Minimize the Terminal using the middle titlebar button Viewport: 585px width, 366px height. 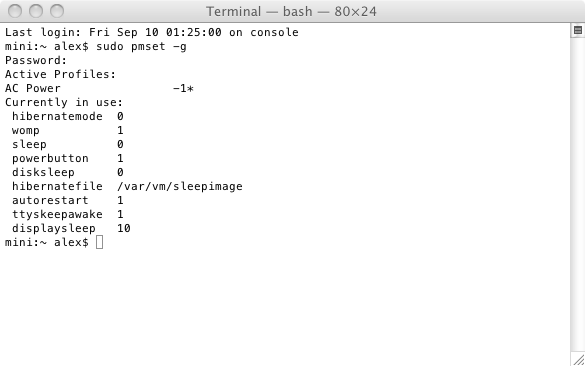[36, 11]
